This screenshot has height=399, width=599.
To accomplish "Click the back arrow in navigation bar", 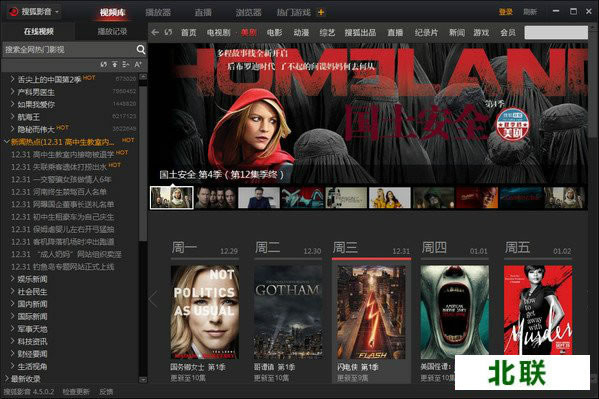I will coord(155,32).
